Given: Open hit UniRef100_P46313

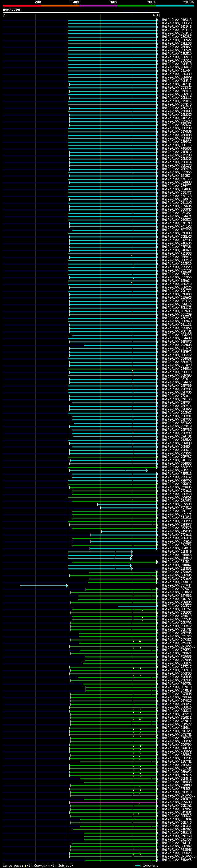Looking at the screenshot, I should [x=177, y=20].
